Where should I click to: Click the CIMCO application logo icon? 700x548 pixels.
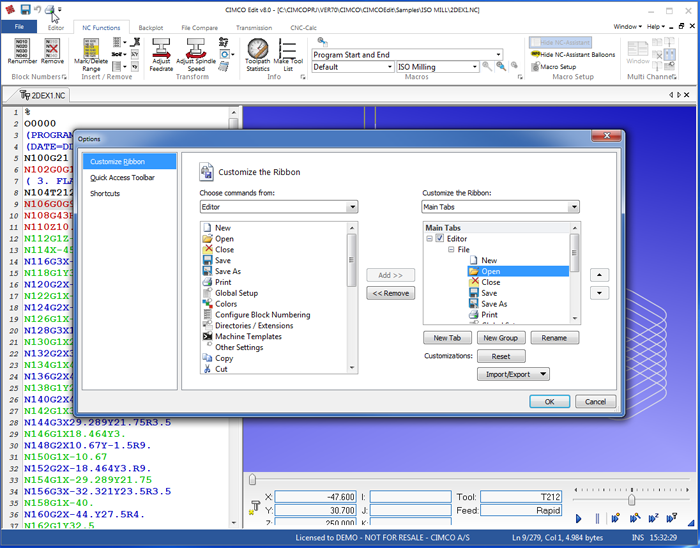(10, 9)
